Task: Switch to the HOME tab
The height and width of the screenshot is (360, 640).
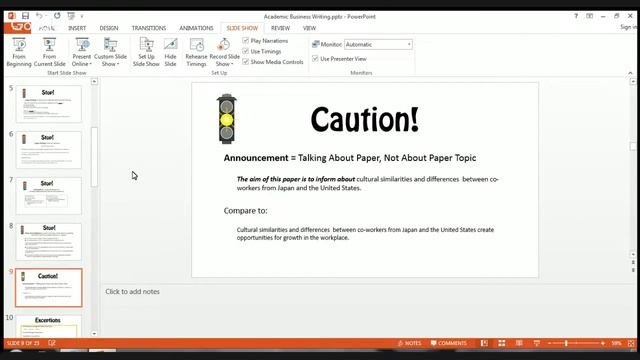Action: [47, 28]
